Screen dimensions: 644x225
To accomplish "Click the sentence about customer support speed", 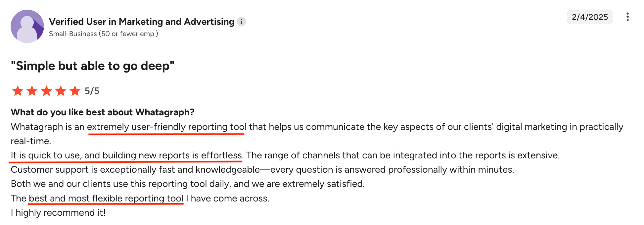I will 262,169.
